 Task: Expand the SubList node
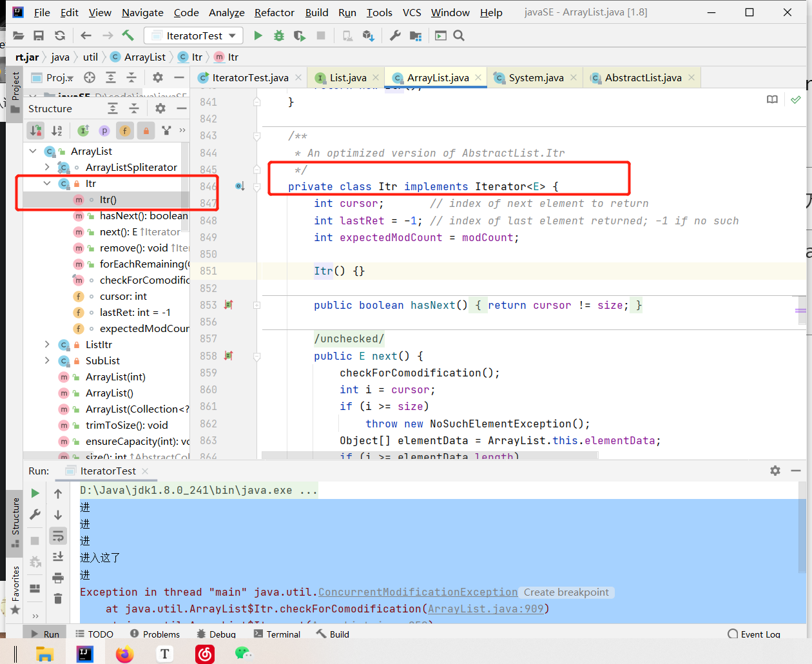click(x=47, y=360)
